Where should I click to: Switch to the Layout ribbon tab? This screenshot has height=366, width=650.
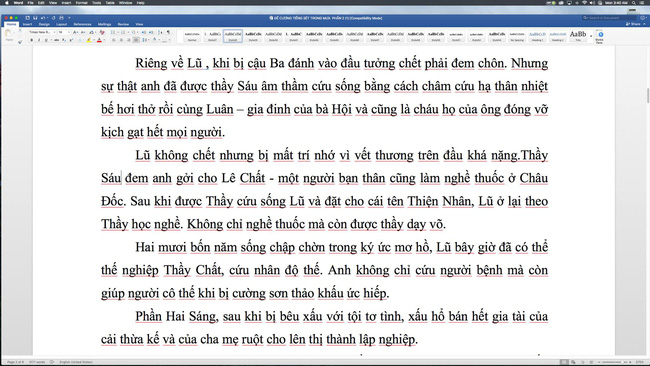(x=61, y=24)
